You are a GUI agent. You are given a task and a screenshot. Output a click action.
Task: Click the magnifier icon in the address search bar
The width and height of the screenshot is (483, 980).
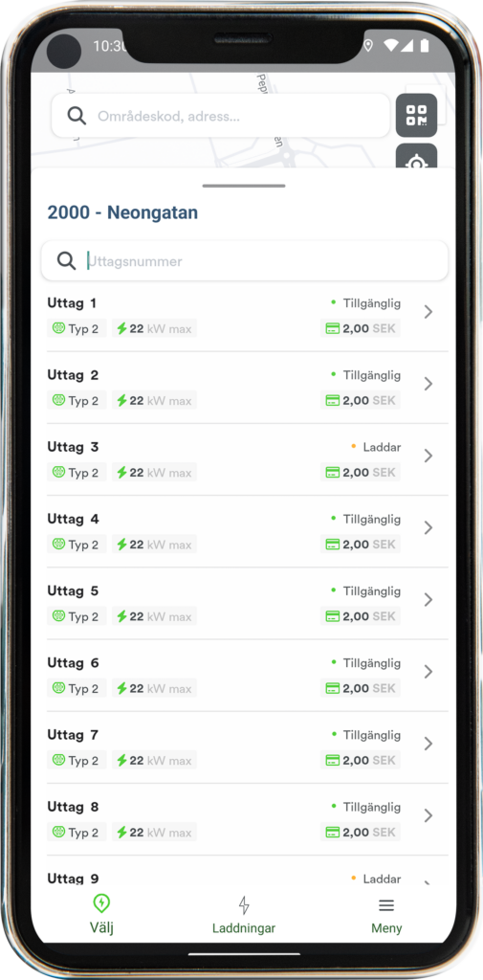[77, 116]
